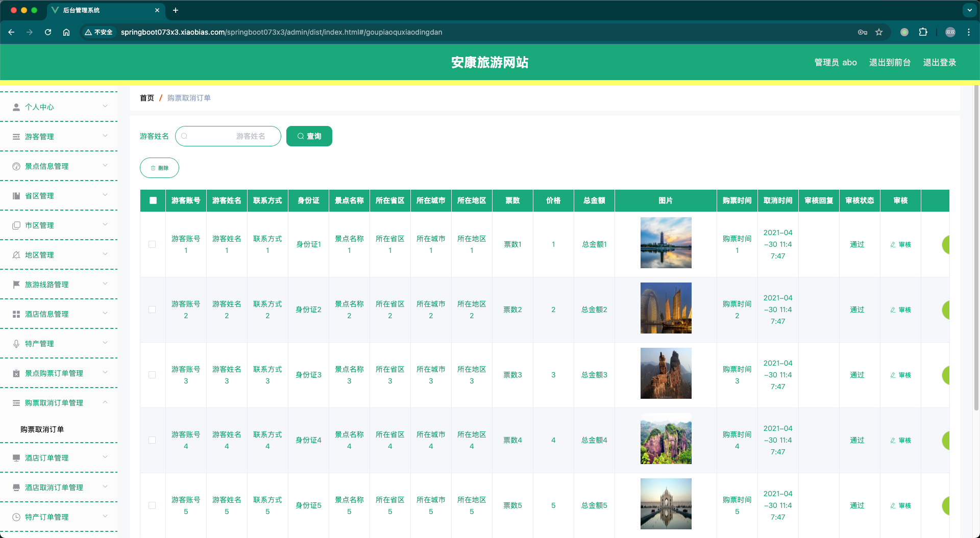Viewport: 980px width, 538px height.
Task: Click 审核 button in the 游客账号3 row
Action: point(901,375)
